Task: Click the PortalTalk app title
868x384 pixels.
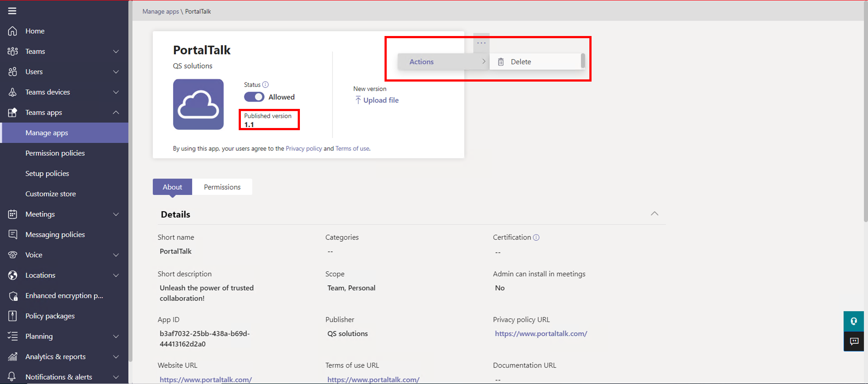Action: tap(202, 50)
